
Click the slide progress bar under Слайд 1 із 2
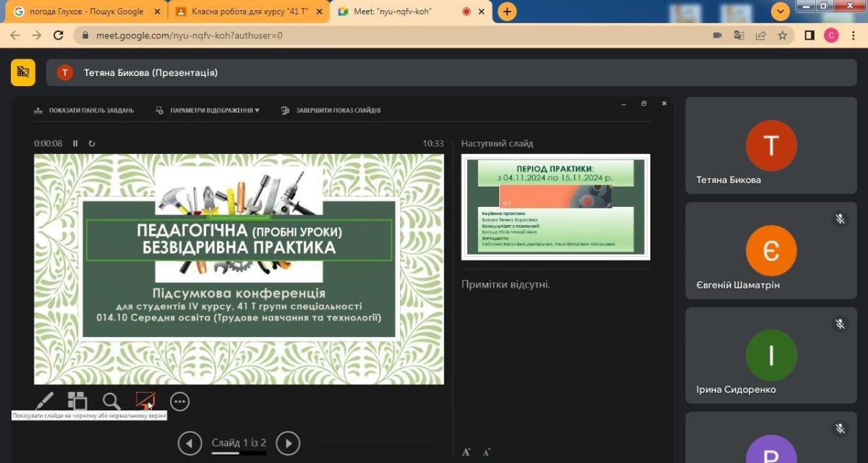239,454
